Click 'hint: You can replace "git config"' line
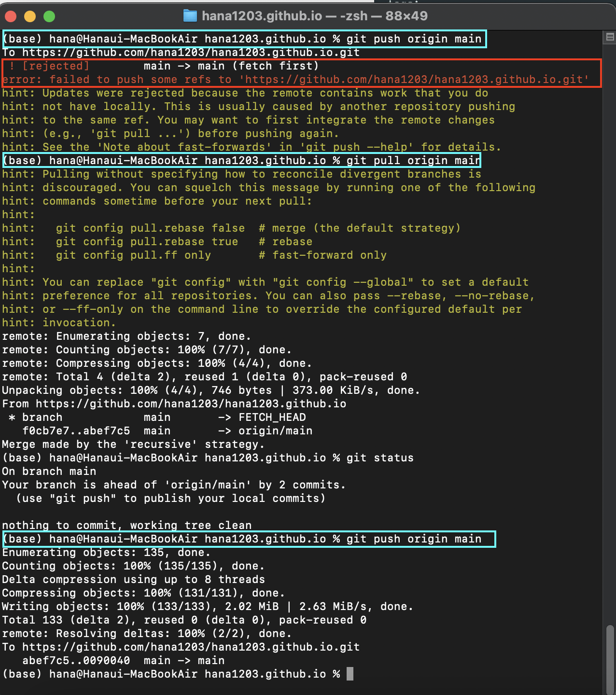Image resolution: width=616 pixels, height=695 pixels. [266, 282]
